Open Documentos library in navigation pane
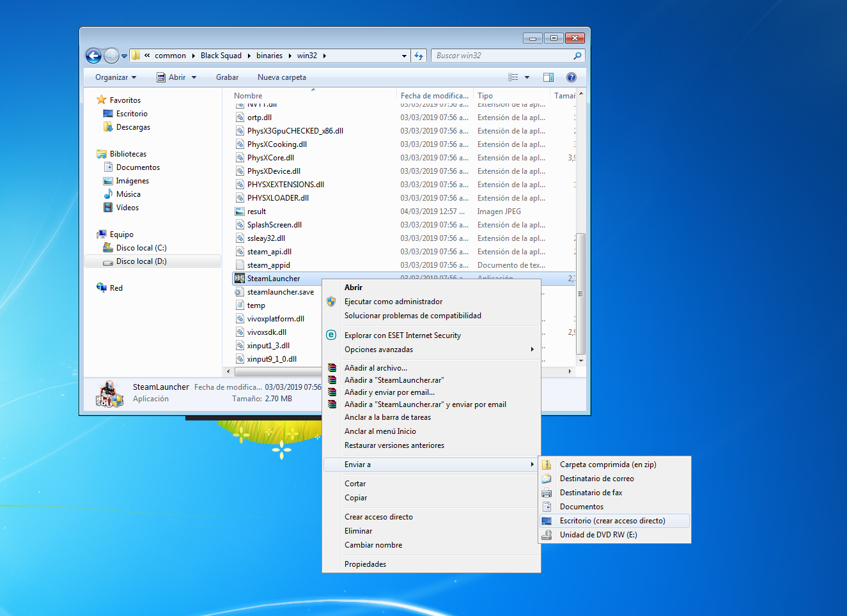Viewport: 847px width, 616px height. (x=138, y=167)
